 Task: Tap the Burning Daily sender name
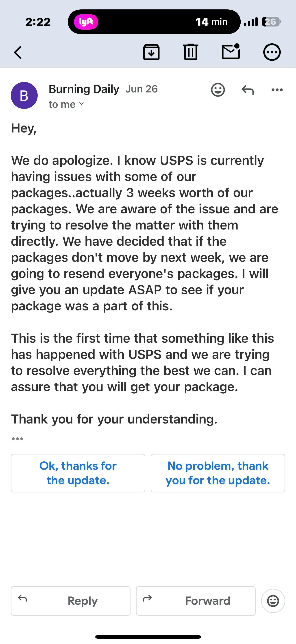pos(84,89)
